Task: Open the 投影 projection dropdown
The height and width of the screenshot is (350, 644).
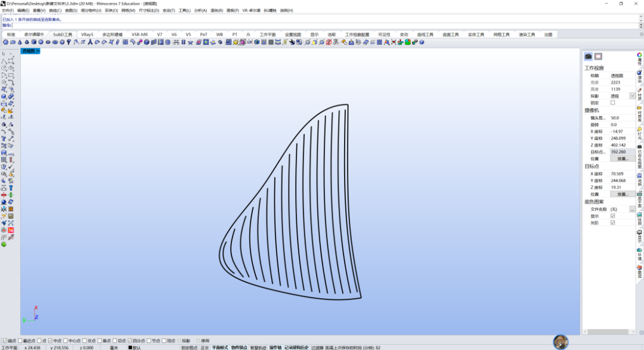Action: point(632,96)
